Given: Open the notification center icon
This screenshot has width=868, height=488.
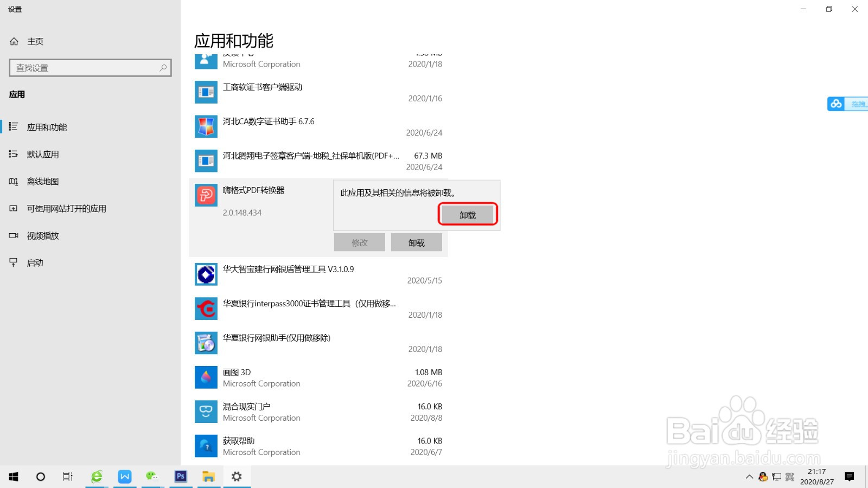Looking at the screenshot, I should (850, 477).
